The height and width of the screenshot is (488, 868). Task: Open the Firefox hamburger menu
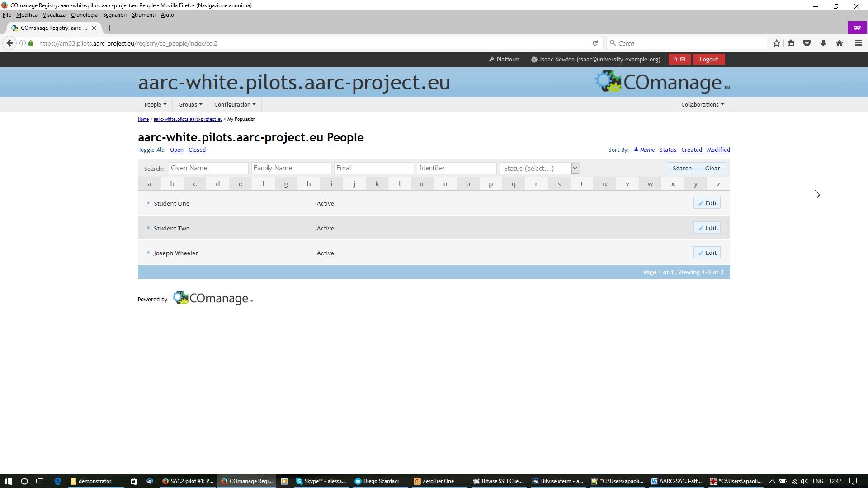point(858,43)
